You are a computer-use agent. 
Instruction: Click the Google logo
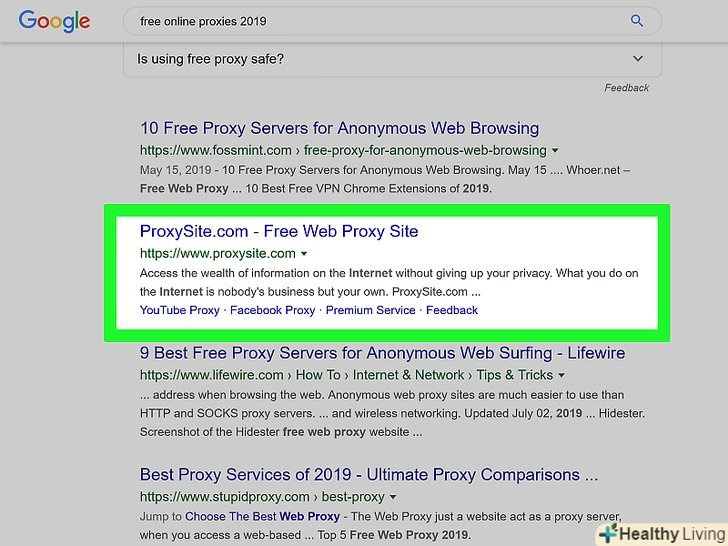[54, 21]
